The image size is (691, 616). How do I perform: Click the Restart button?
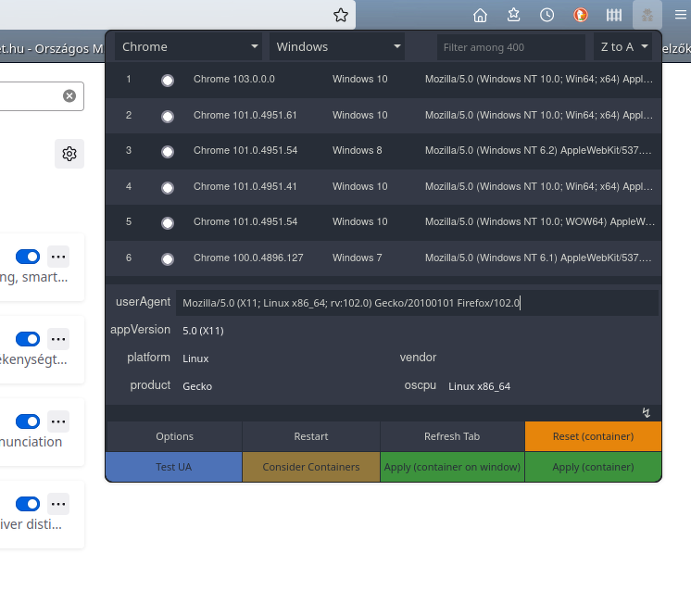[311, 436]
